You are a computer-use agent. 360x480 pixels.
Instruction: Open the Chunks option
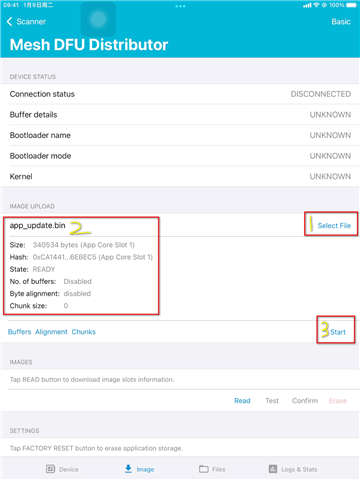(x=84, y=332)
